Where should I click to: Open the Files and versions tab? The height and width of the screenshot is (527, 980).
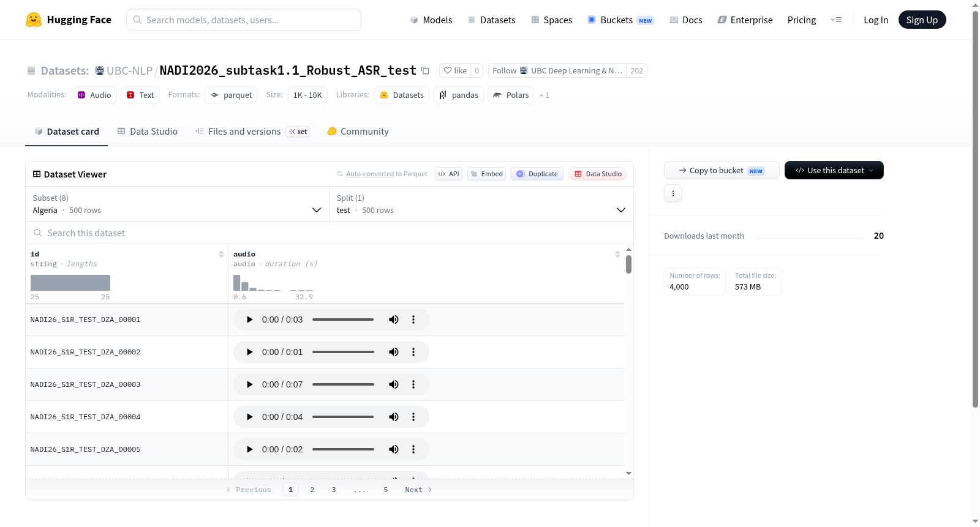[x=252, y=132]
